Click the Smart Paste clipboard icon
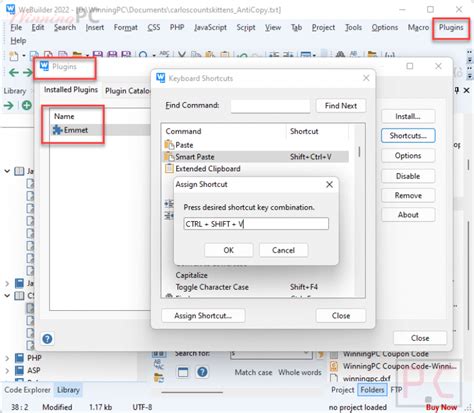Screen dimensions: 474x413 pos(169,157)
